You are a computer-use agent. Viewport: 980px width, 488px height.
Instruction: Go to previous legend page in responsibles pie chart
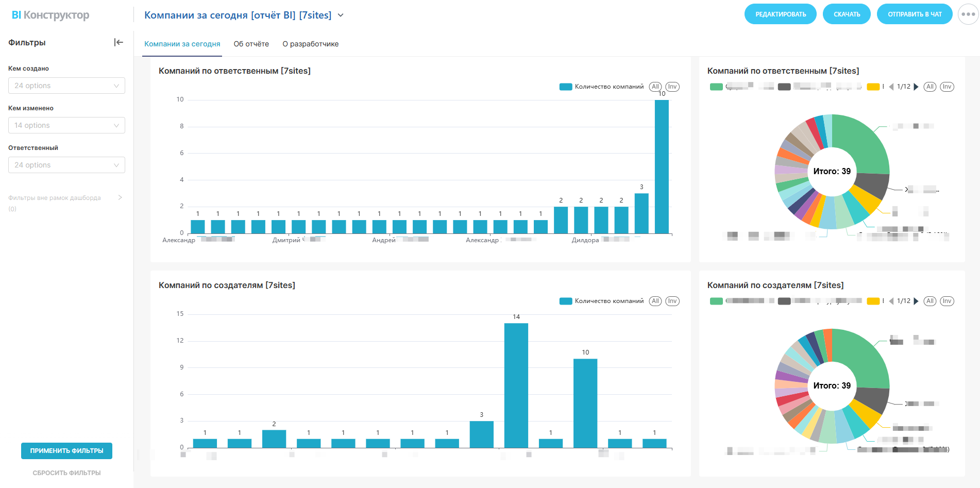tap(891, 87)
